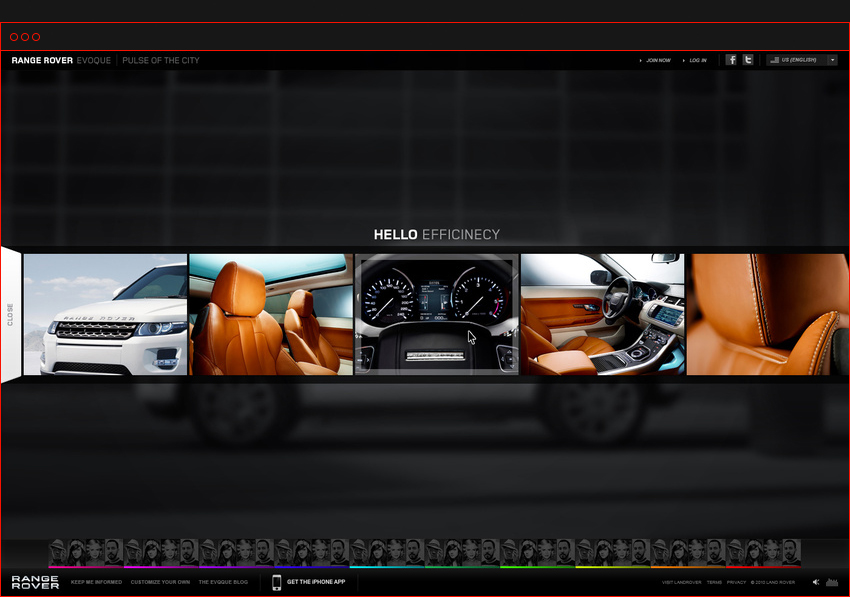Open Keep Me Informed menu item
The image size is (850, 597).
coord(97,582)
